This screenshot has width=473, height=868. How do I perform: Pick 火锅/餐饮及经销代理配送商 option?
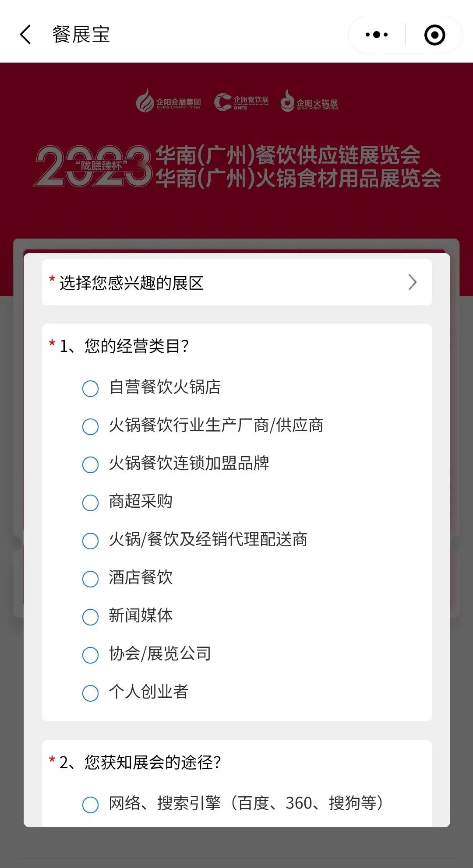[x=195, y=540]
